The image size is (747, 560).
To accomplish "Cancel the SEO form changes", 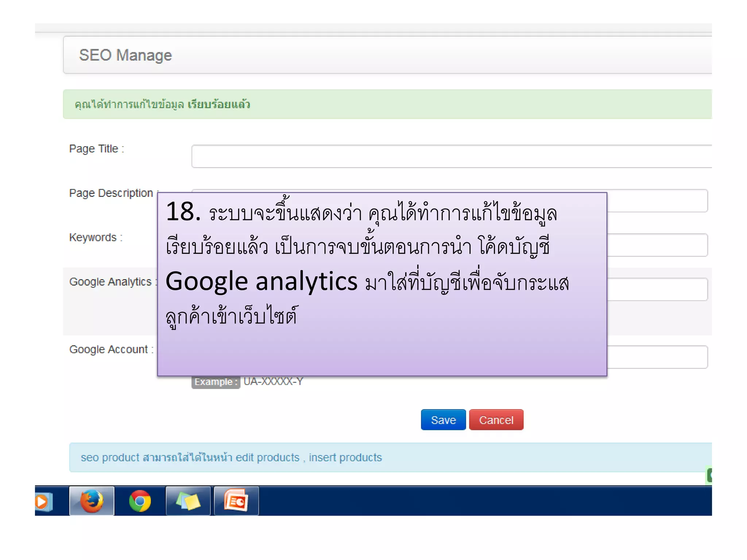I will (x=496, y=420).
